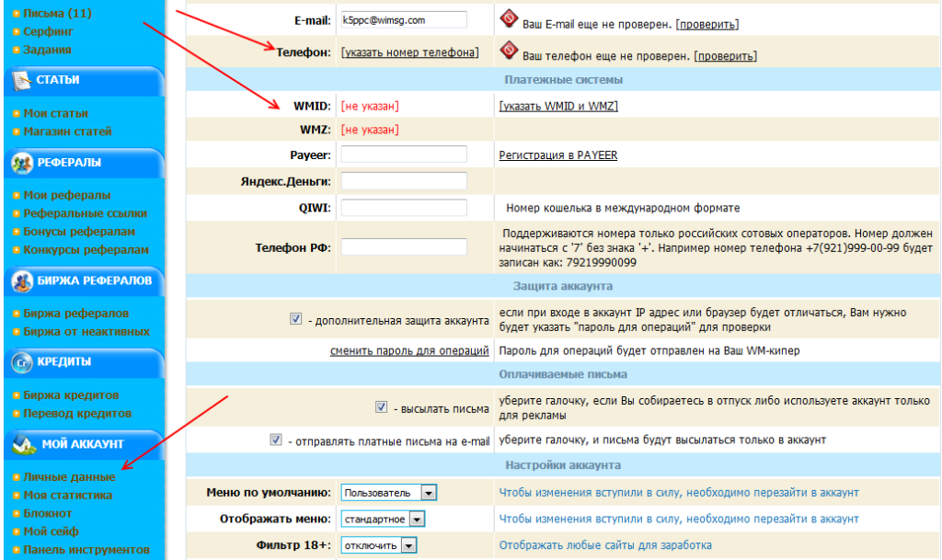This screenshot has height=560, width=942.
Task: Open Регистрация в PAYEER link
Action: click(x=558, y=155)
